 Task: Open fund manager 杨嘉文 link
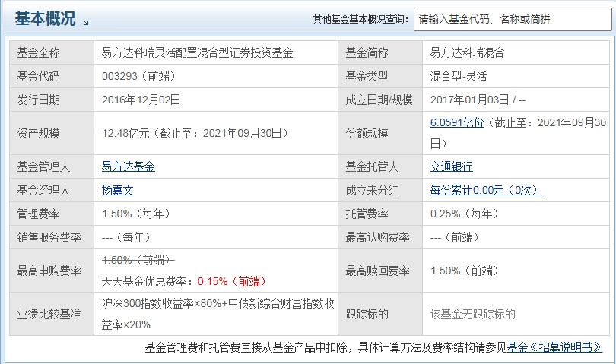pos(117,190)
